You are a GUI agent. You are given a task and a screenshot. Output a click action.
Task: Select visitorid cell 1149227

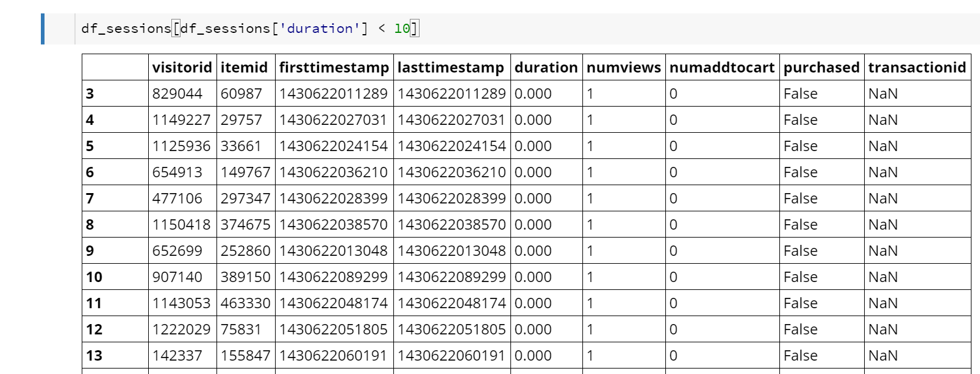[181, 120]
